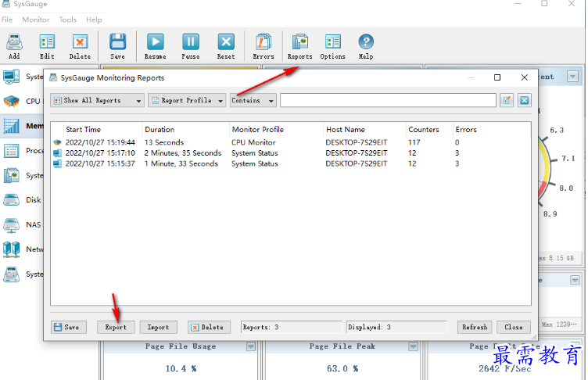This screenshot has width=588, height=380.
Task: Open the Errors toolbar icon
Action: [x=264, y=42]
